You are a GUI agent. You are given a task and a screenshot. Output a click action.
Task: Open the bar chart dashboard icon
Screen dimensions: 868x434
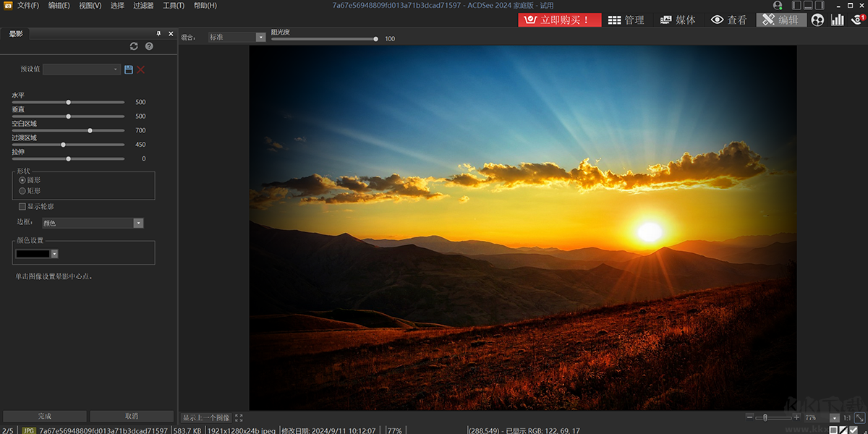pyautogui.click(x=838, y=20)
